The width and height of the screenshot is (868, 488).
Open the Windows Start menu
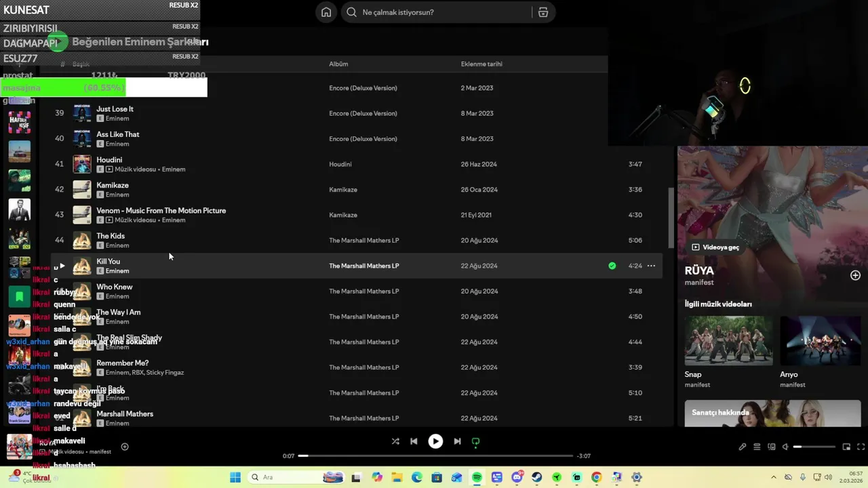pos(235,477)
